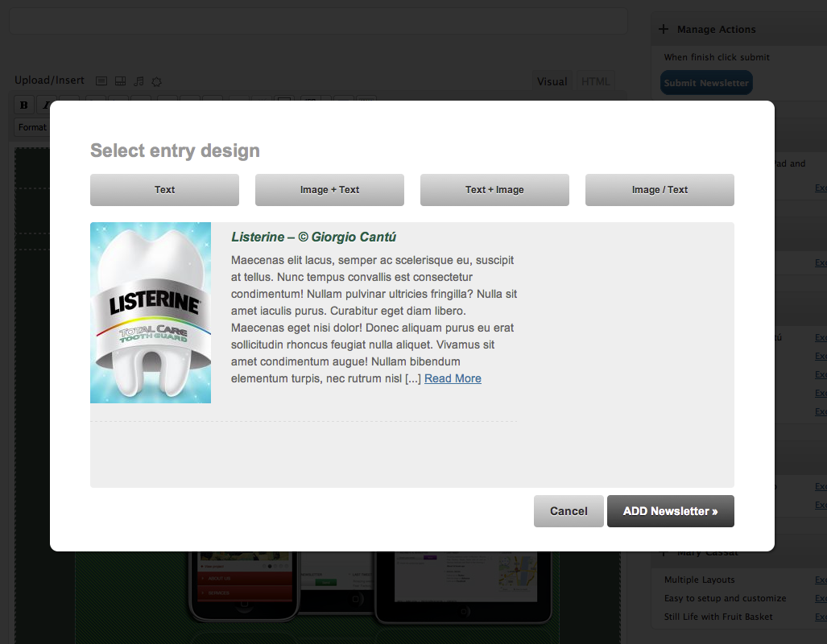
Task: Click the Listerine – Giorgio Cantú heading
Action: tap(313, 237)
